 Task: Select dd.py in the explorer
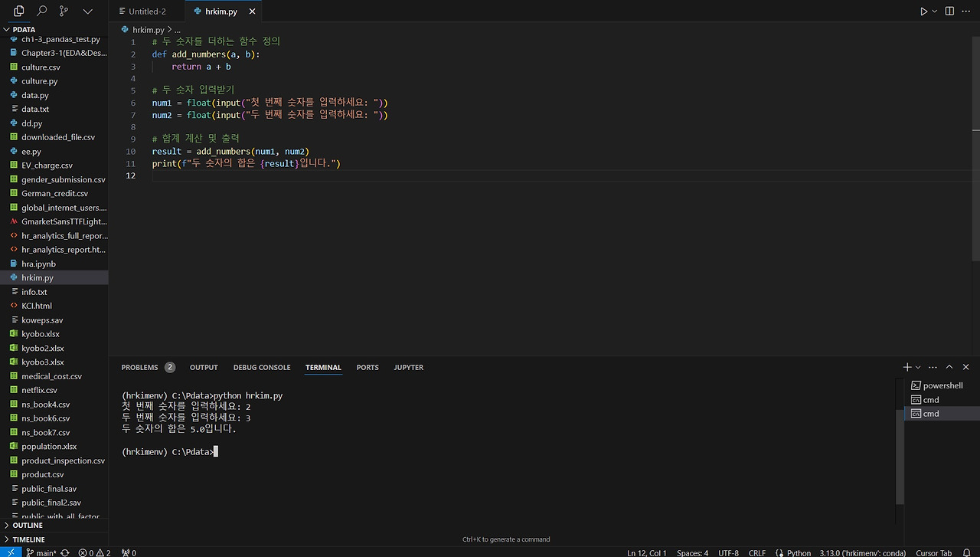(54, 123)
